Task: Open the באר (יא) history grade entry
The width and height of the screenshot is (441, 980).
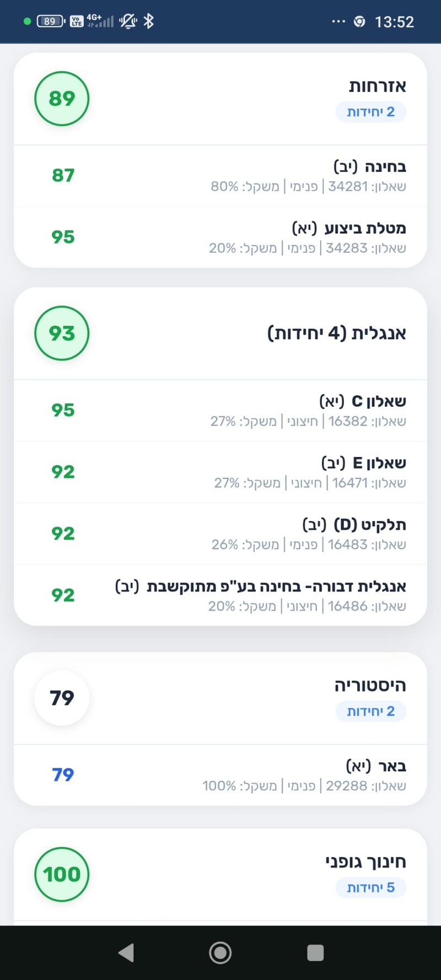Action: (220, 774)
